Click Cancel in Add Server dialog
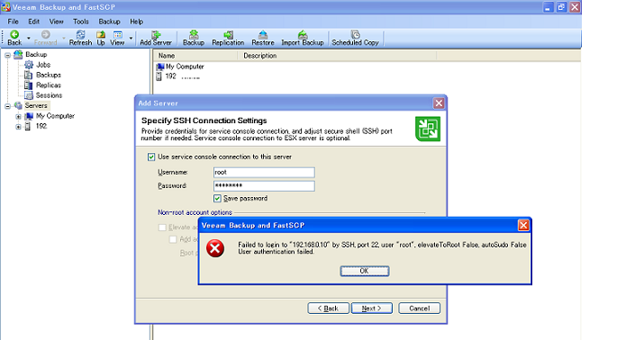644x340 pixels. [x=419, y=309]
